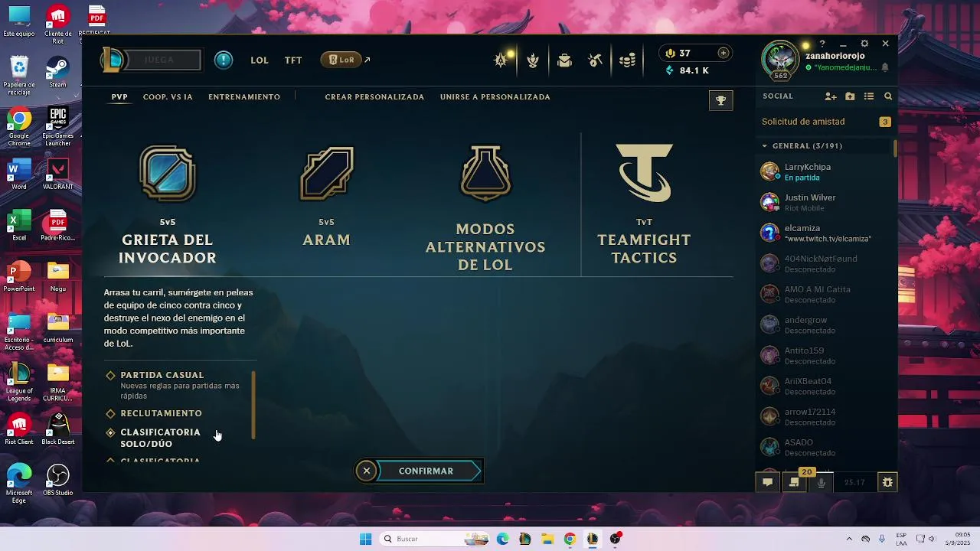The width and height of the screenshot is (980, 551).
Task: Click the League of Legends logo emblem
Action: pos(112,60)
